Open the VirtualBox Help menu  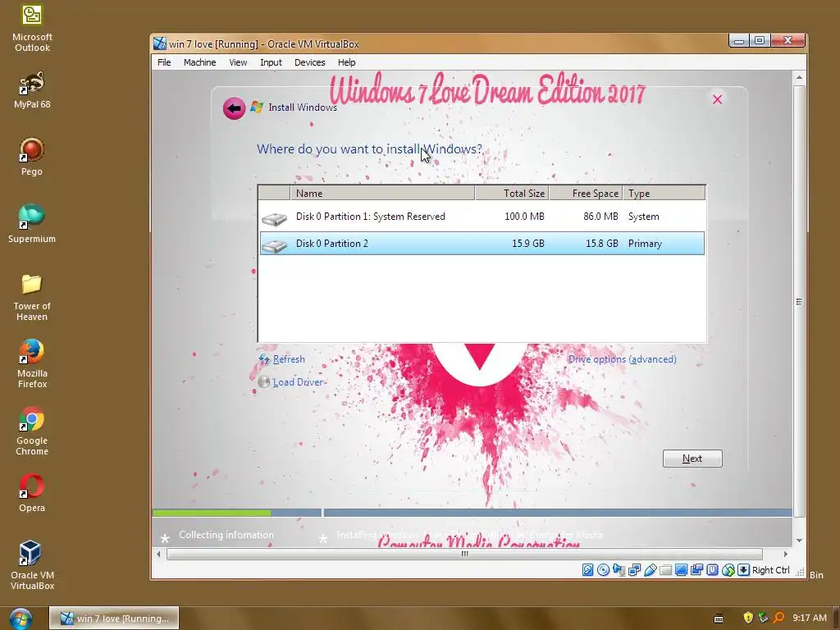(x=347, y=62)
